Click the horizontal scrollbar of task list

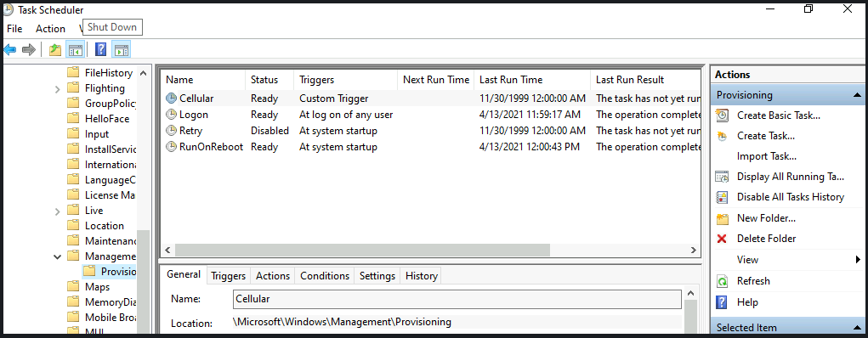coord(363,250)
